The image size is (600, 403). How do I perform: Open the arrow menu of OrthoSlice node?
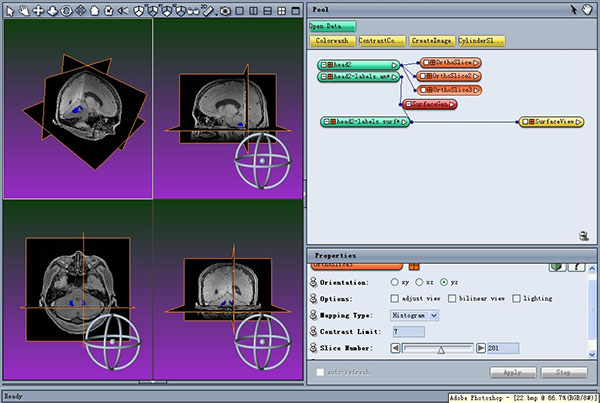[x=476, y=63]
